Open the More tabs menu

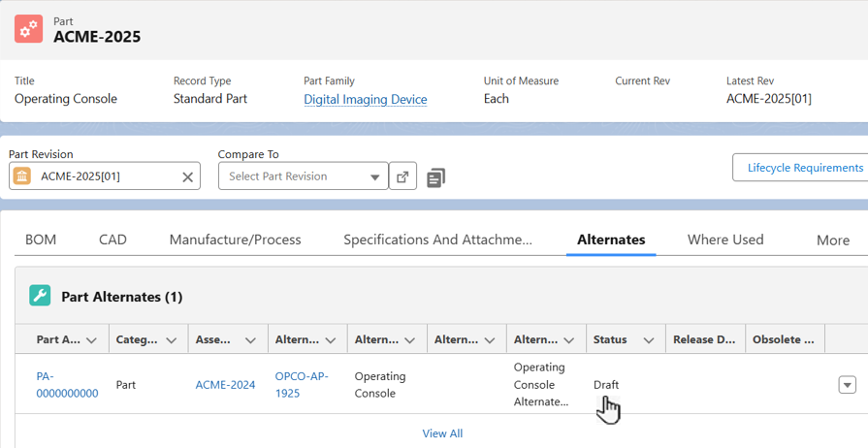point(832,240)
